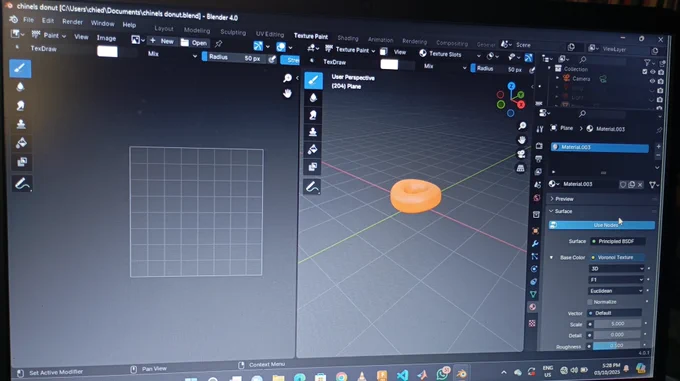Open the Euclidean distance dropdown

coord(615,291)
